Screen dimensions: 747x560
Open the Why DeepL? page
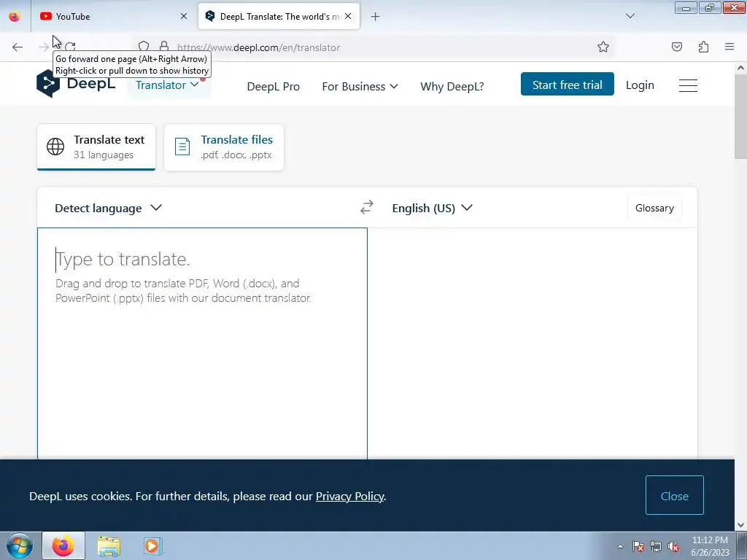click(452, 87)
